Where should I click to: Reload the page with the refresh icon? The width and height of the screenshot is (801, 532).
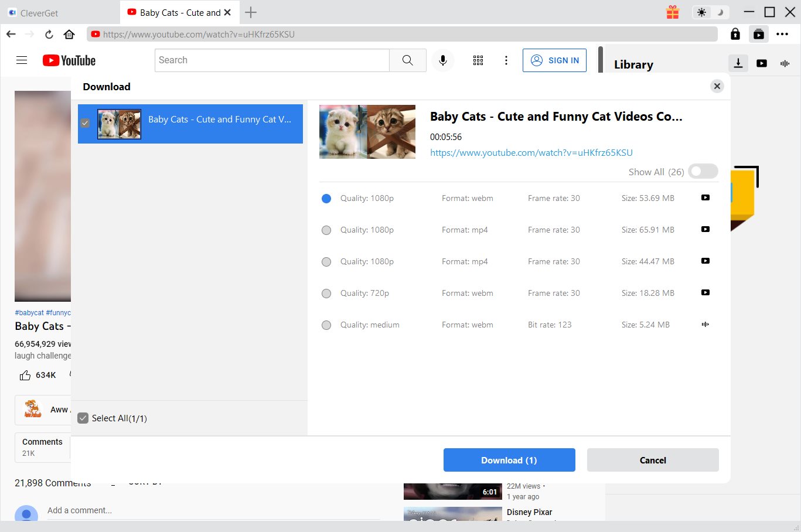[x=49, y=34]
